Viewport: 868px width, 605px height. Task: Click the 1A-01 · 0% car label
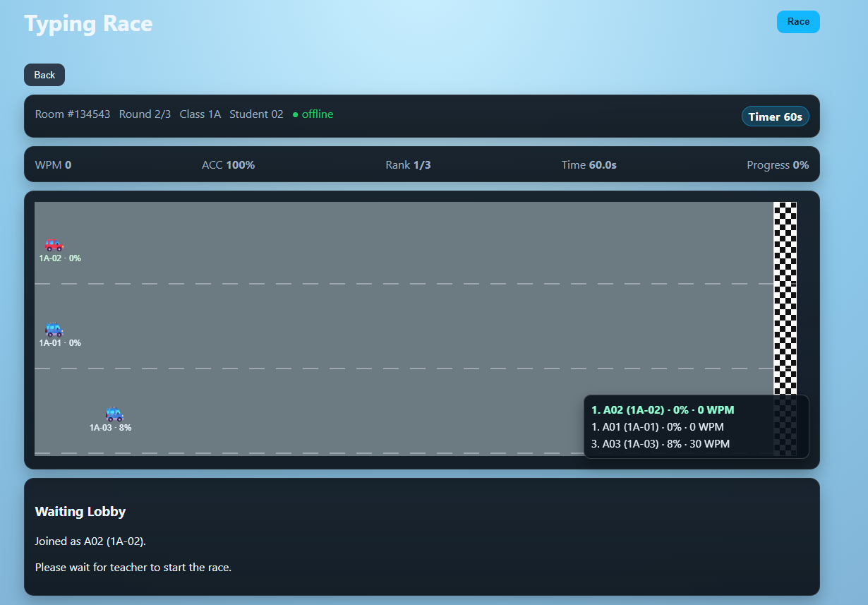pos(60,343)
